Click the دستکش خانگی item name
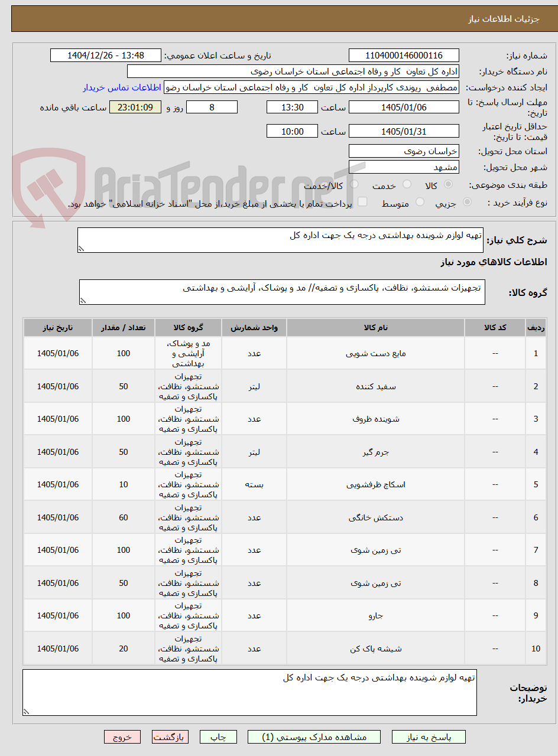The image size is (558, 756). [376, 517]
